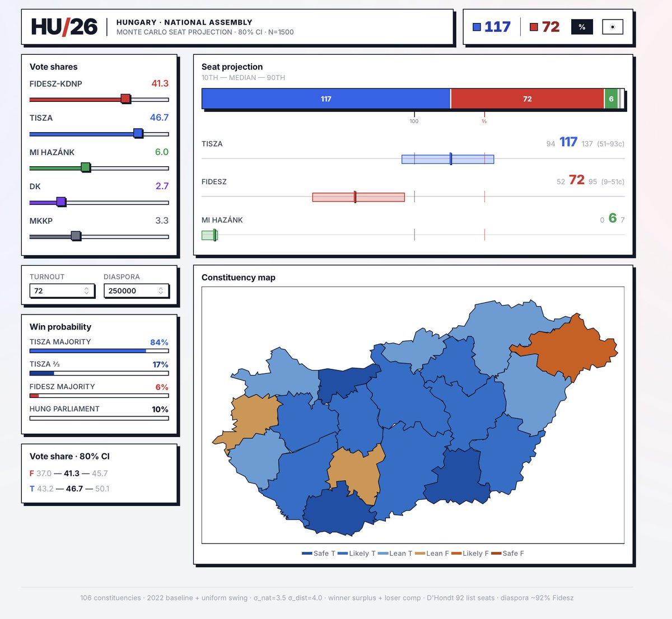Click the Likely F legend entry
Viewport: 672px width, 619px height.
coord(470,553)
